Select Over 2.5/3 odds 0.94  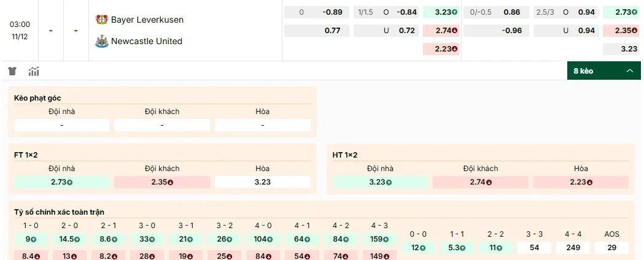pos(566,12)
